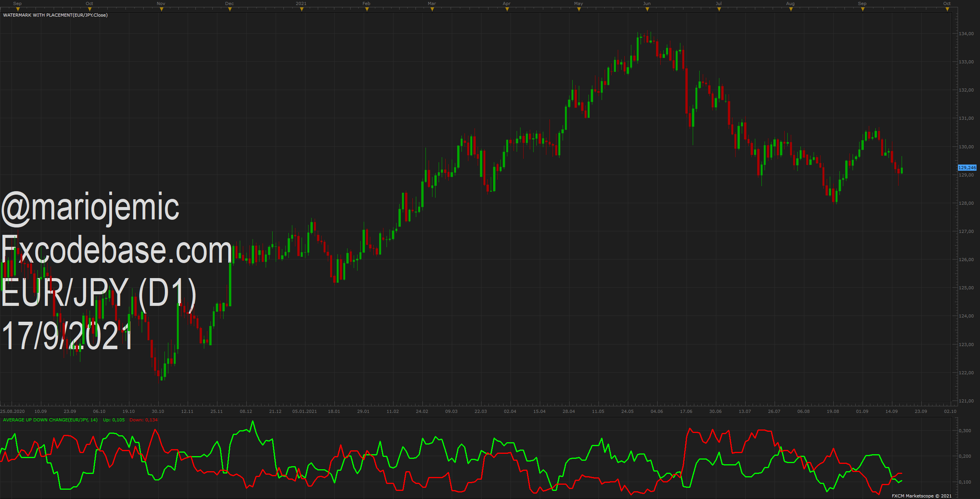Click the 02.10 date axis label
The image size is (980, 499).
point(950,411)
